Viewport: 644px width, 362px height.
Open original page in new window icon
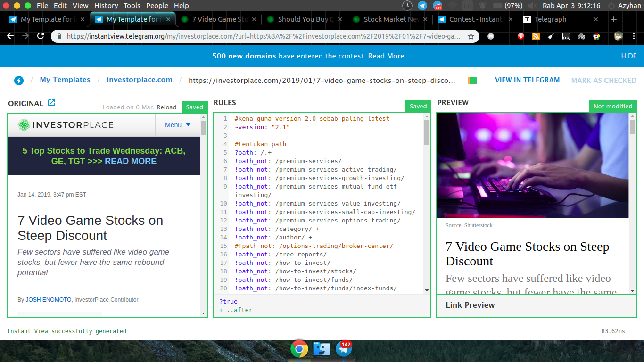[51, 103]
